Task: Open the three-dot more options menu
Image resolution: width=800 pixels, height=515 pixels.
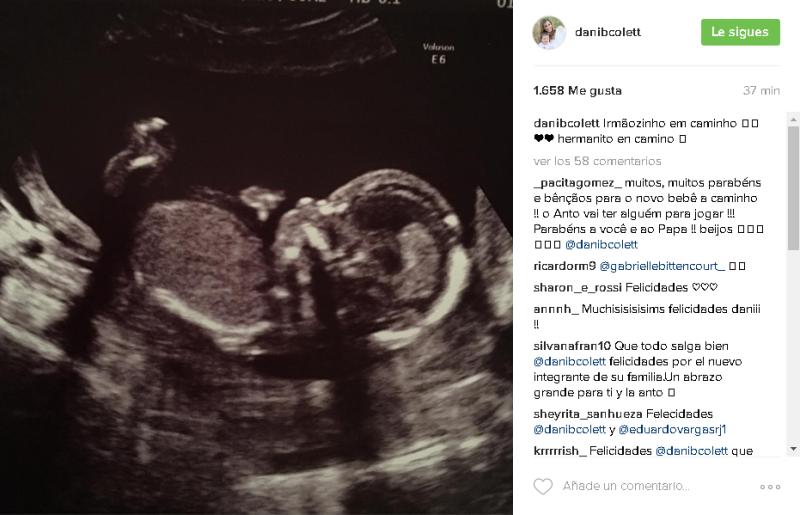Action: coord(770,487)
